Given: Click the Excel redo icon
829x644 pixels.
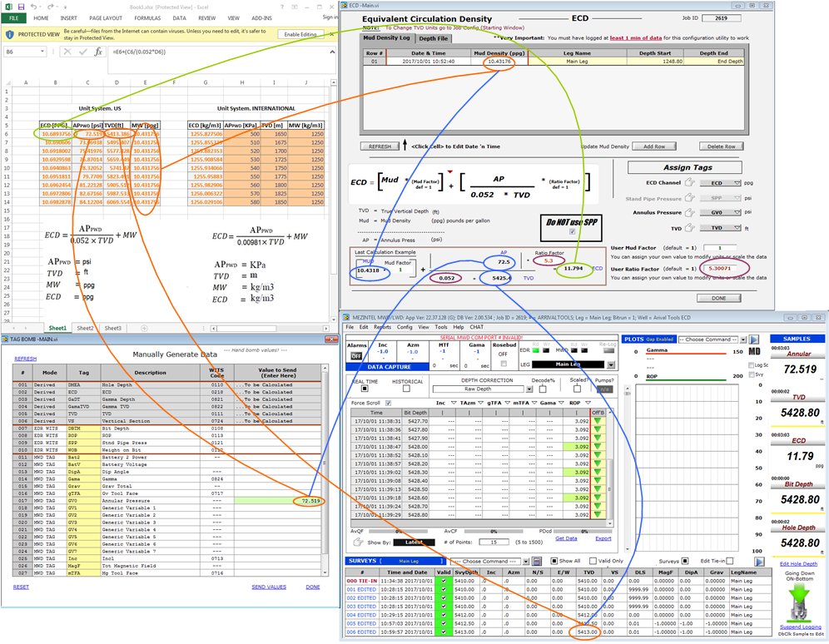Looking at the screenshot, I should click(x=51, y=7).
